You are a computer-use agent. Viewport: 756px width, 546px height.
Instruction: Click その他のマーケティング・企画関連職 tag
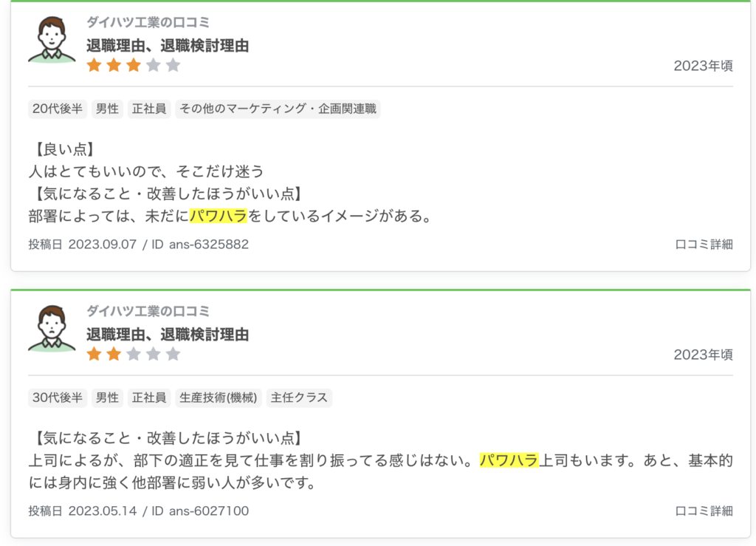278,109
